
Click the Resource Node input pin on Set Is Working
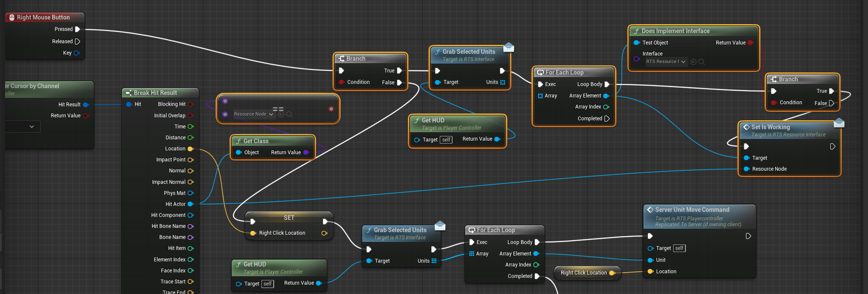point(746,169)
